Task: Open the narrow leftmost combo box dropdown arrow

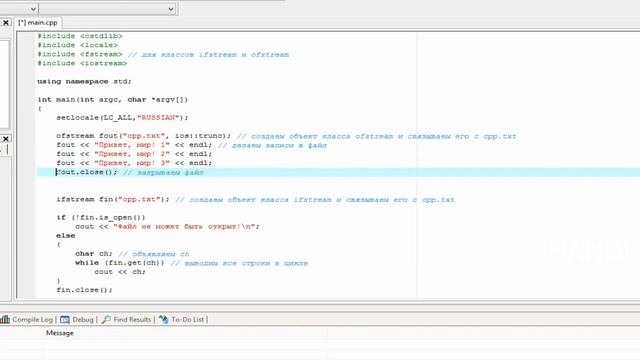Action: [33, 9]
